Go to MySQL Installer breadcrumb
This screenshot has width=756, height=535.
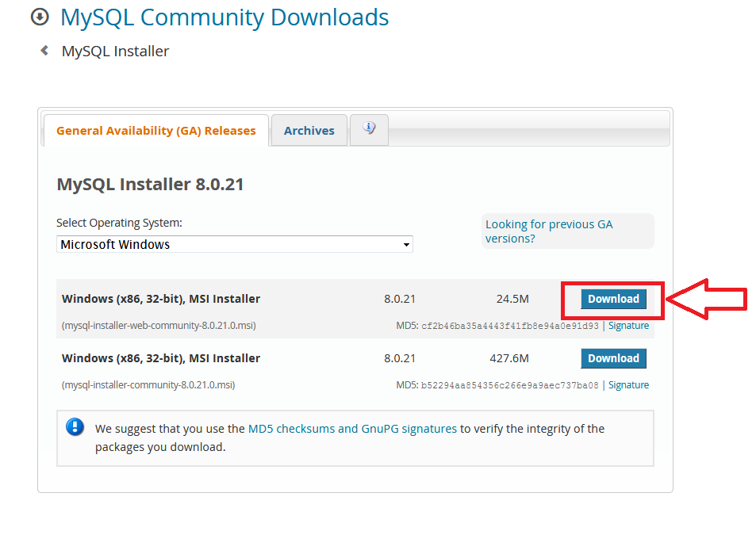point(115,51)
